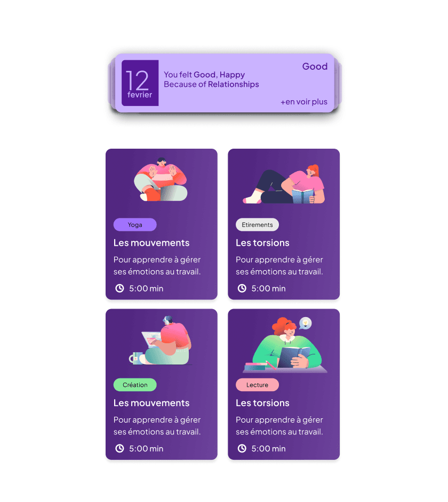Open Les mouvements title in Yoga card

point(151,243)
